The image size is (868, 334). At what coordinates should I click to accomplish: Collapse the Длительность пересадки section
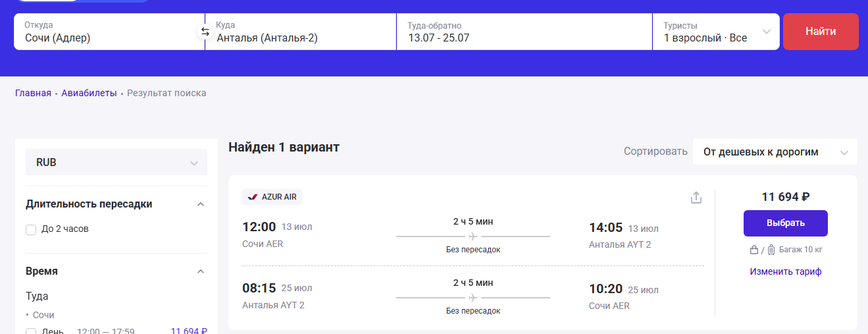[201, 204]
